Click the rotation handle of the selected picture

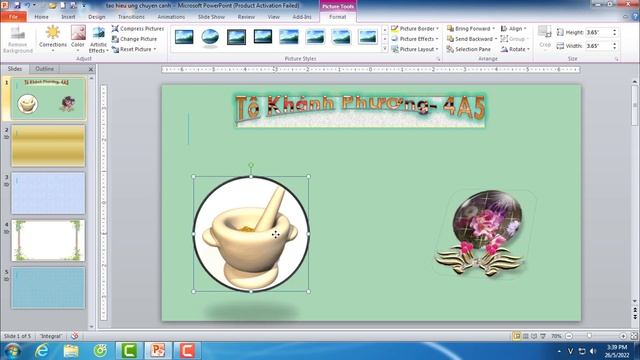pyautogui.click(x=251, y=165)
